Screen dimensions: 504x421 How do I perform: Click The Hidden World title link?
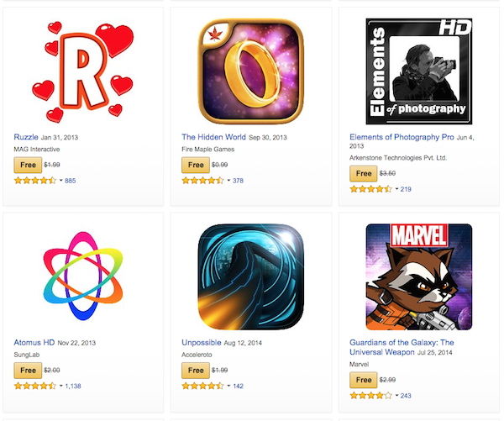click(213, 137)
